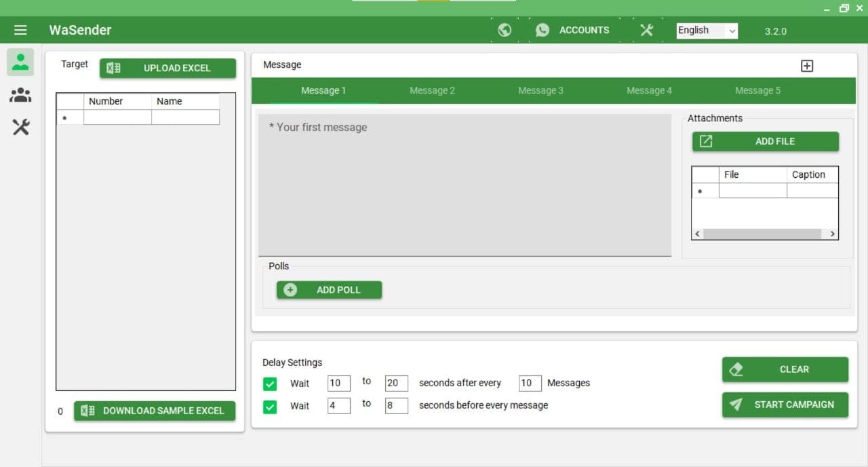This screenshot has width=868, height=467.
Task: Minimize the WaSender window
Action: (827, 9)
